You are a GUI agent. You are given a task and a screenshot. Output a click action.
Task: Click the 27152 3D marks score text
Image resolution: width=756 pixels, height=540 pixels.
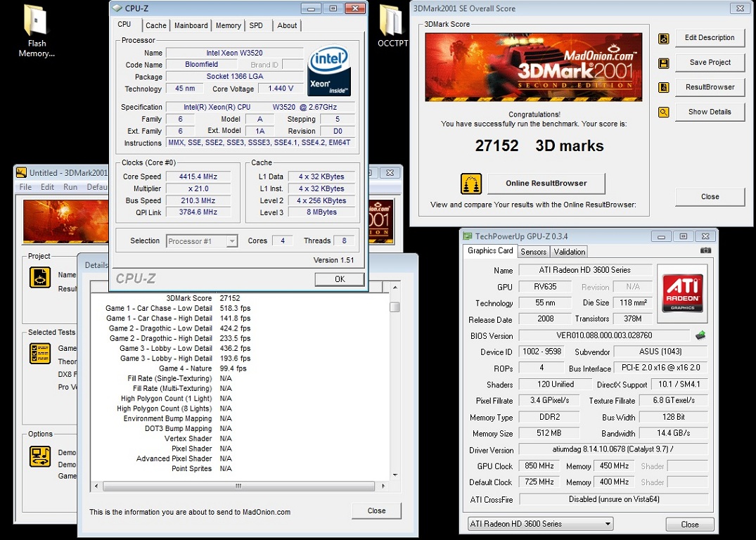point(539,146)
